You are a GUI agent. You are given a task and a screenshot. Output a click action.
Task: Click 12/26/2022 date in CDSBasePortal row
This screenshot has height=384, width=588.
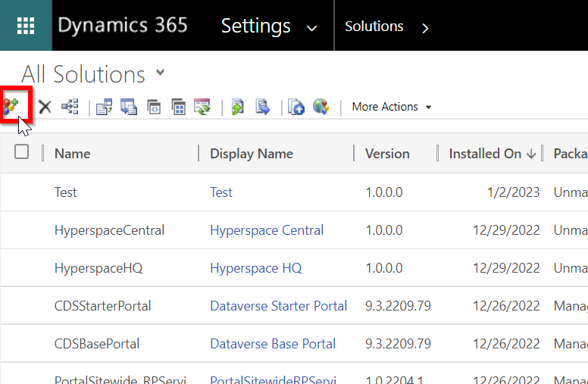(506, 344)
